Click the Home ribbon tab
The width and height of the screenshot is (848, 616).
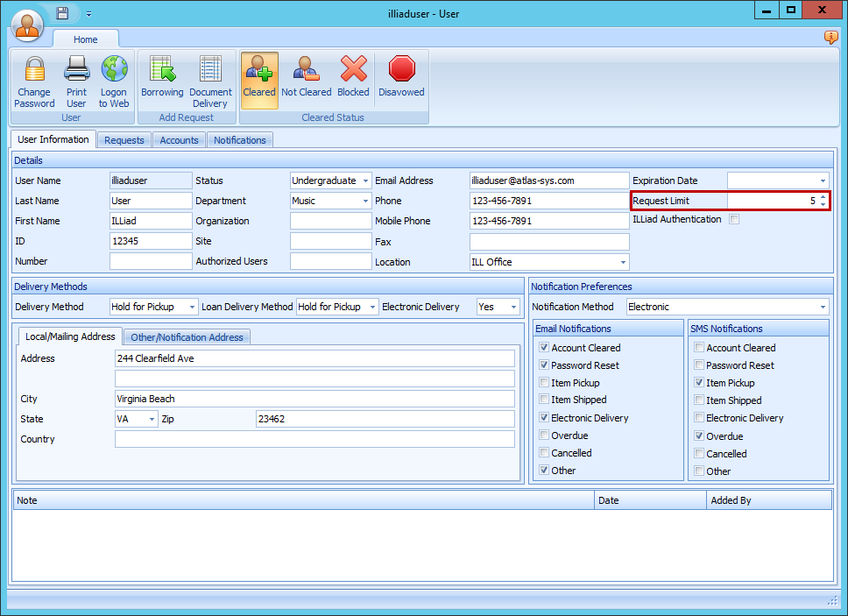click(x=86, y=39)
